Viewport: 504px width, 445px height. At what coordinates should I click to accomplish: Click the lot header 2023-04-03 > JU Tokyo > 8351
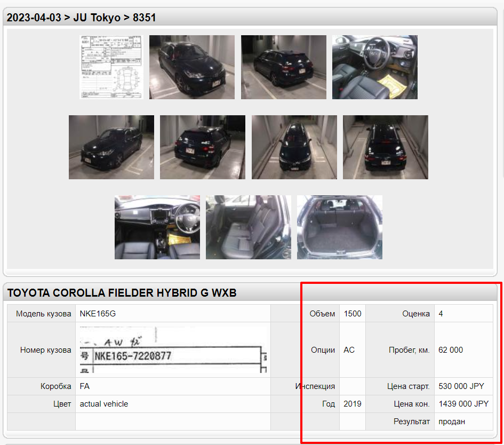tap(81, 18)
